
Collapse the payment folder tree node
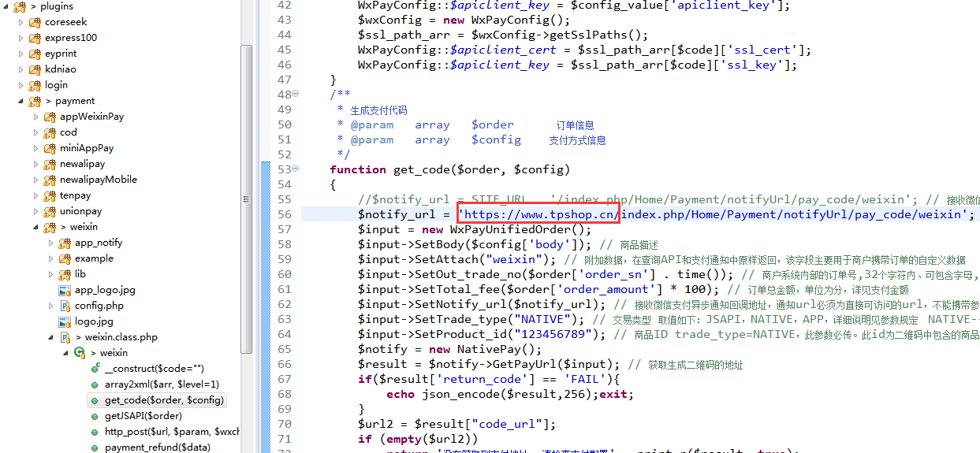pyautogui.click(x=21, y=101)
